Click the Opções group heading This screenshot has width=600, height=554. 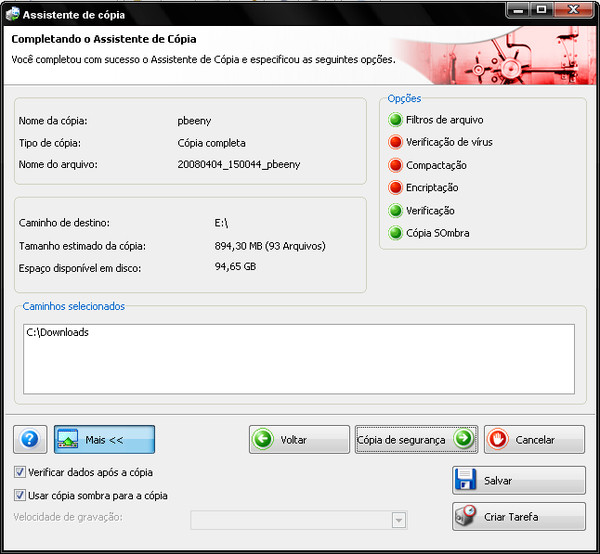(404, 98)
